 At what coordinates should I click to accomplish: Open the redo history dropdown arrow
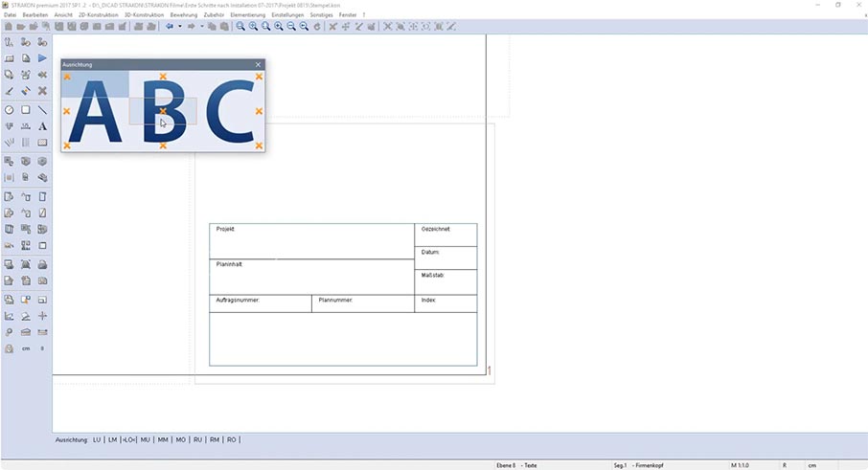(201, 27)
